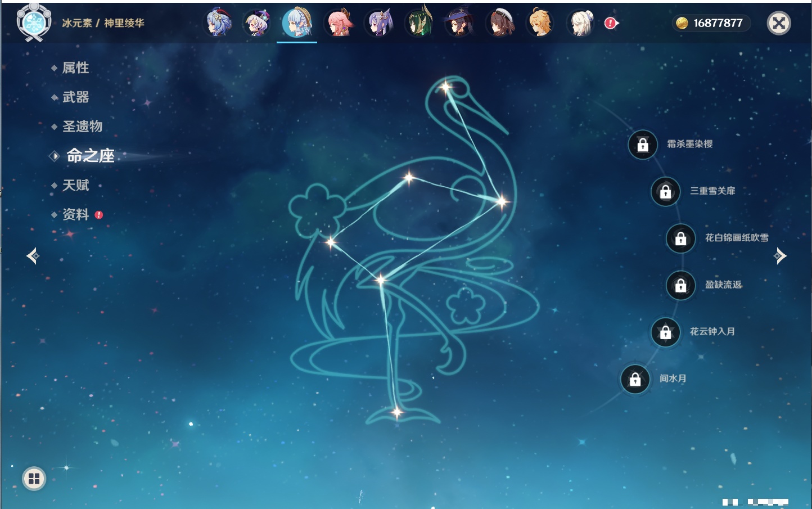This screenshot has width=812, height=509.
Task: Open 资料 profile with red notification
Action: (x=76, y=214)
